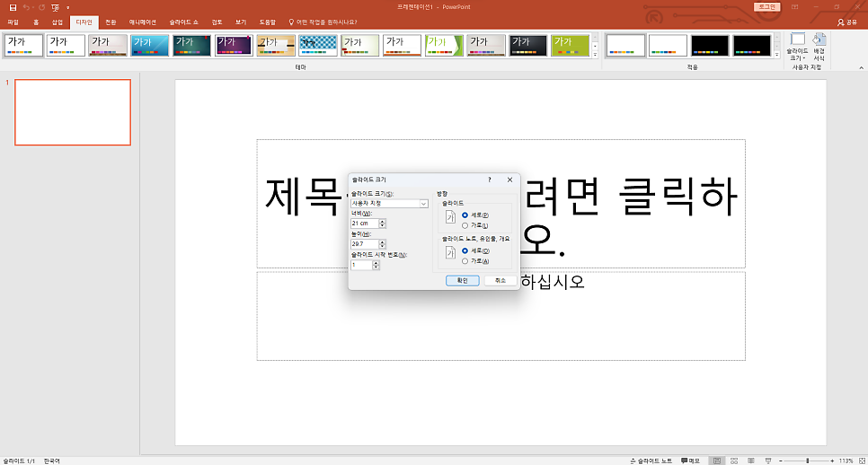Viewport: 868px width, 465px height.
Task: Select slide 1 thumbnail in the panel
Action: coord(73,112)
